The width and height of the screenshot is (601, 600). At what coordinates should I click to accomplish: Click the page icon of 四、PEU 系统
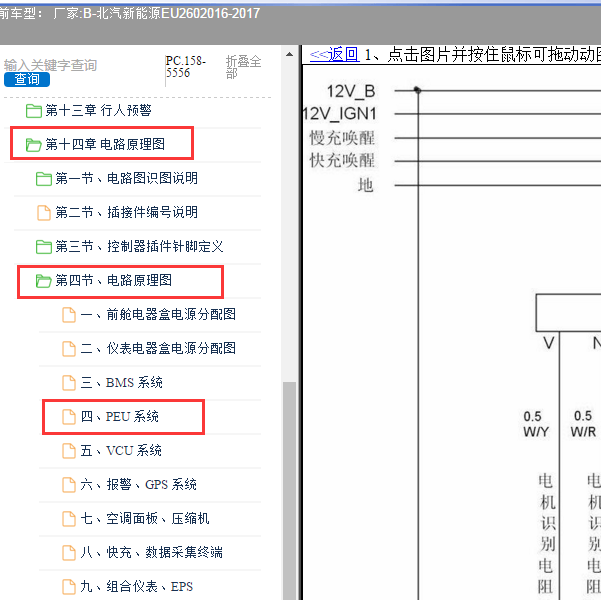point(69,417)
